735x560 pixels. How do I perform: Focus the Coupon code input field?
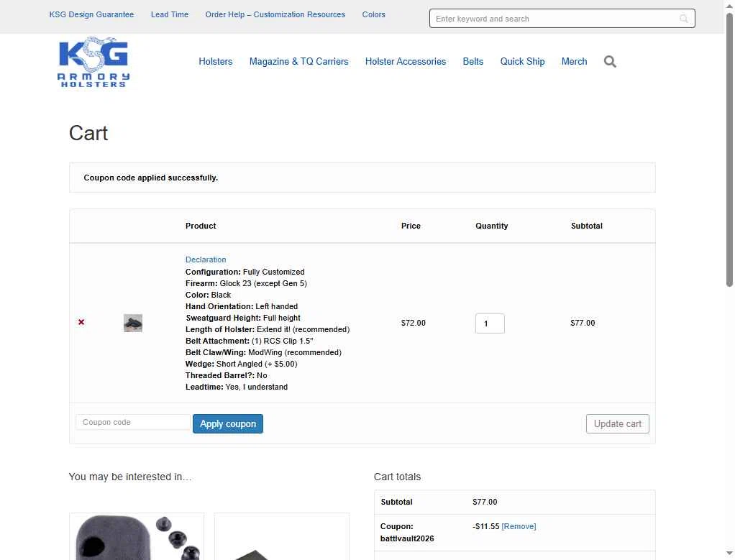[x=132, y=422]
